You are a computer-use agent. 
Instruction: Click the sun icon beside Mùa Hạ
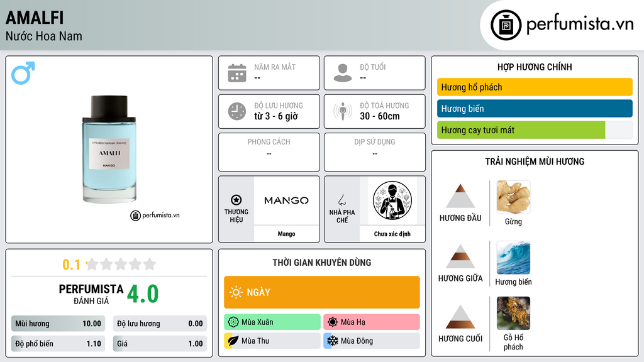tap(333, 322)
